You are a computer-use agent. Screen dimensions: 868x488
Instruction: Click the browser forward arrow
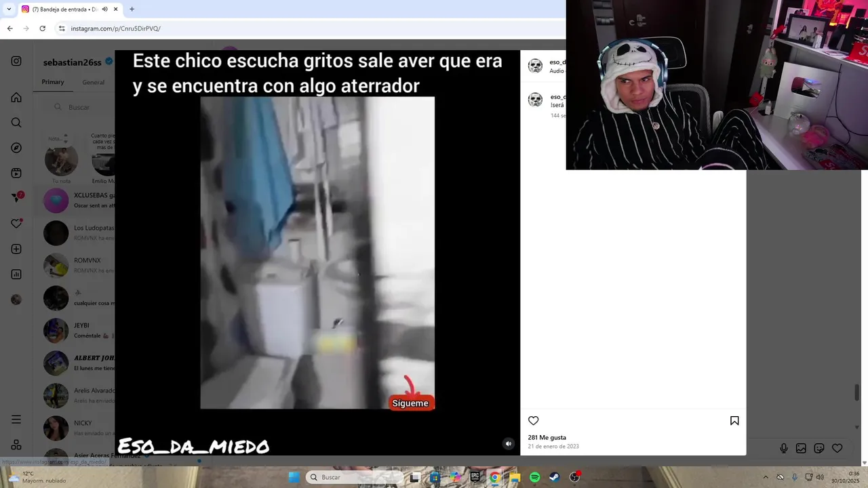[26, 28]
